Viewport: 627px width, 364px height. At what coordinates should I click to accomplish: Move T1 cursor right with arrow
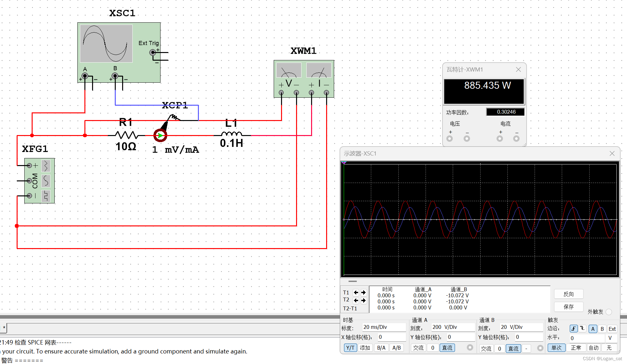[x=364, y=292]
